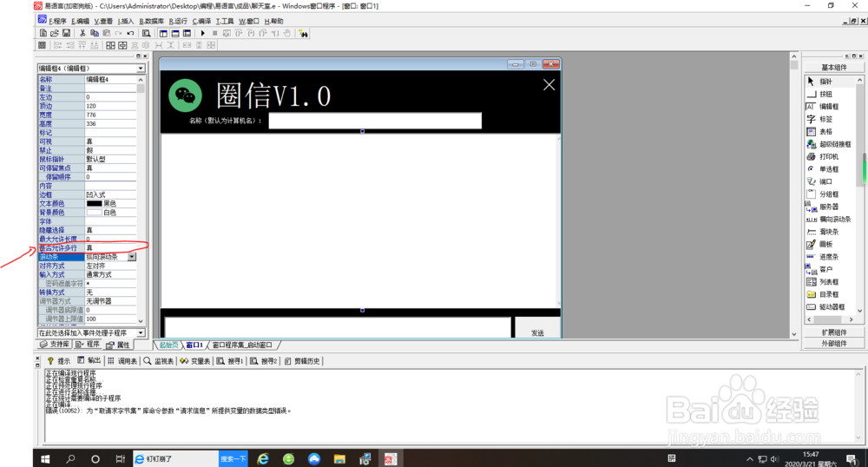Copy selection using toolbar copy icon
This screenshot has height=467, width=868.
94,33
